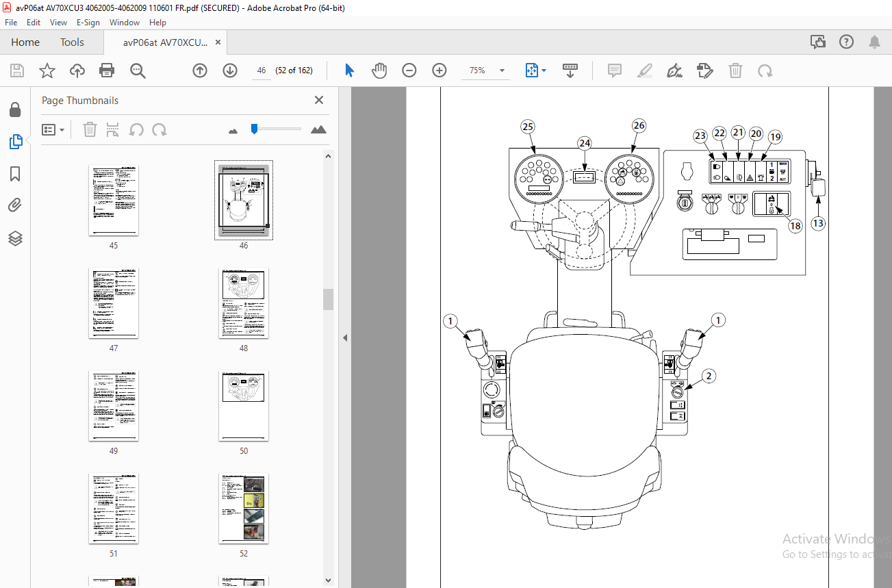892x588 pixels.
Task: Rotate pages clockwise in thumbnails panel
Action: coord(159,129)
